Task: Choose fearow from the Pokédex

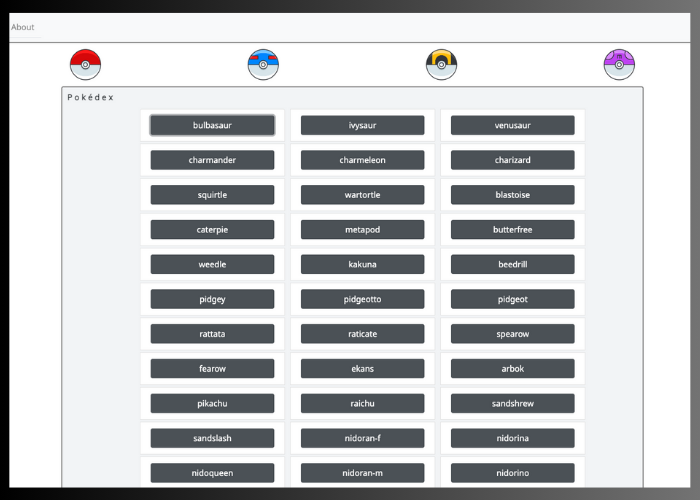Action: click(x=212, y=369)
